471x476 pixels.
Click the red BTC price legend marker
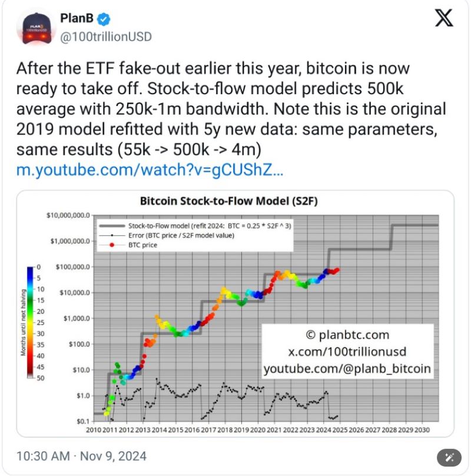112,245
